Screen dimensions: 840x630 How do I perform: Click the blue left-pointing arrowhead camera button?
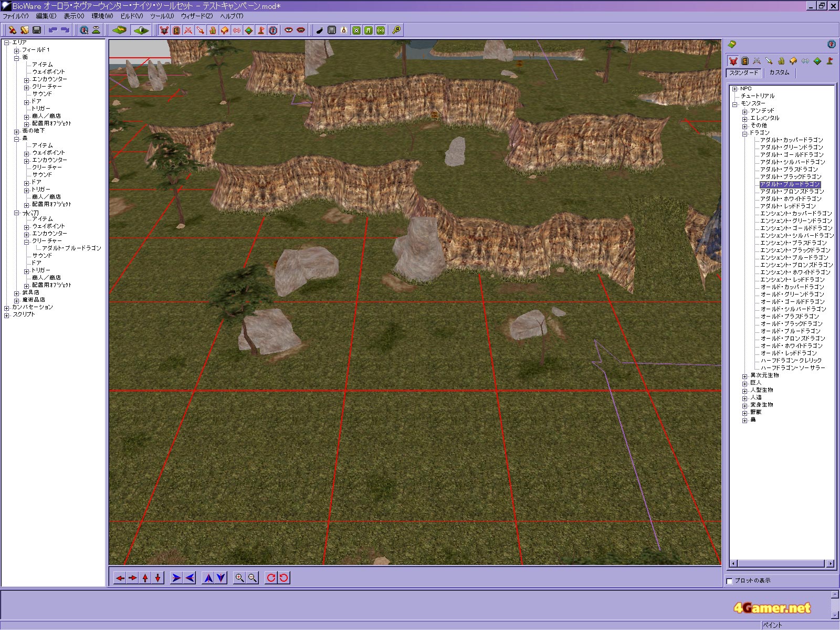point(189,578)
